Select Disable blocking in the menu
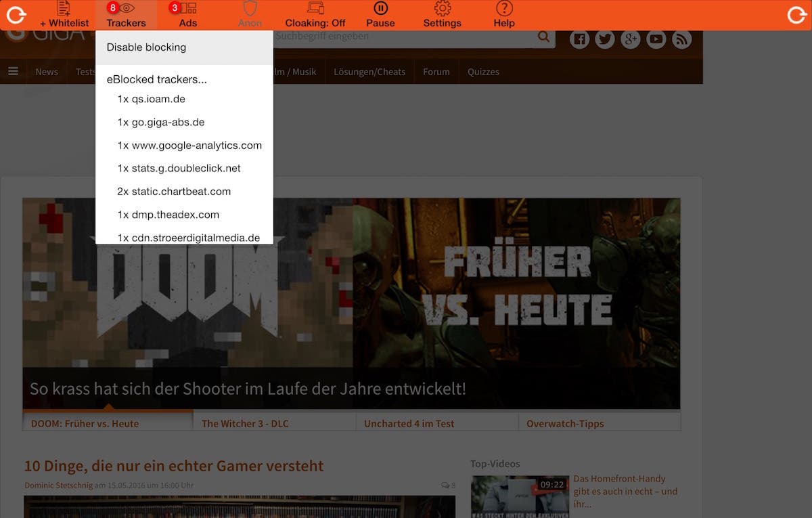812x518 pixels. click(146, 47)
